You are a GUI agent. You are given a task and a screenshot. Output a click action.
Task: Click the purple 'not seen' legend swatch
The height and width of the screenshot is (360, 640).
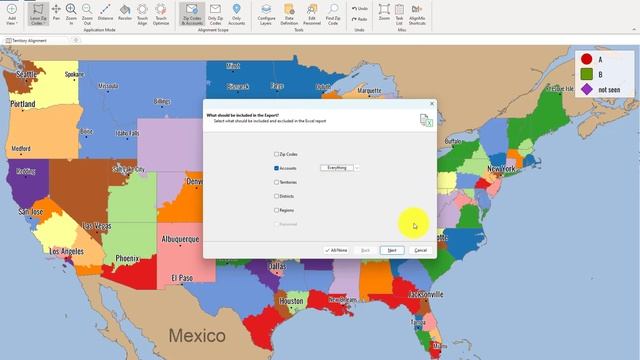pos(587,89)
